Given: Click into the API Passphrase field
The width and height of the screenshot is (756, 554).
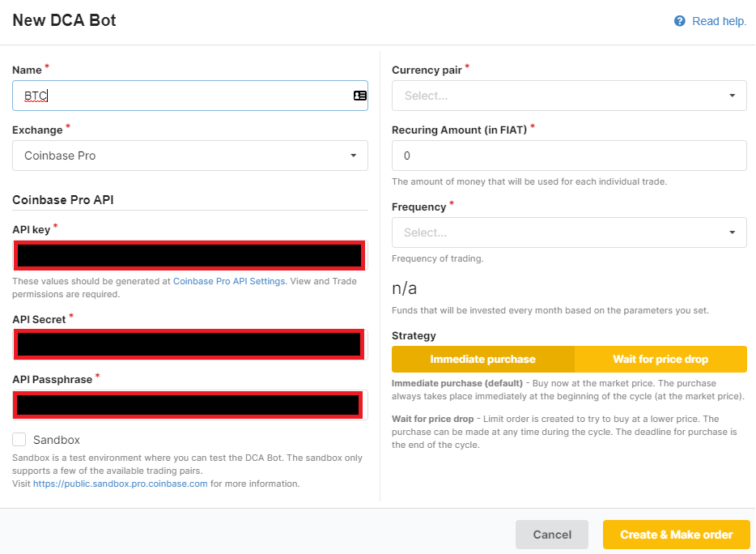Looking at the screenshot, I should (189, 405).
